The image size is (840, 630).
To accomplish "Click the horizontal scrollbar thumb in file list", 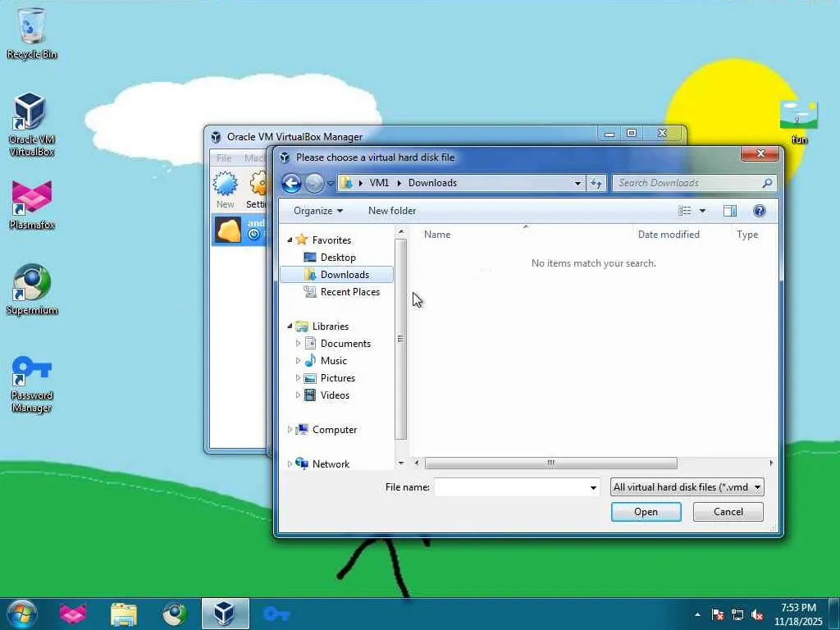I will click(550, 463).
